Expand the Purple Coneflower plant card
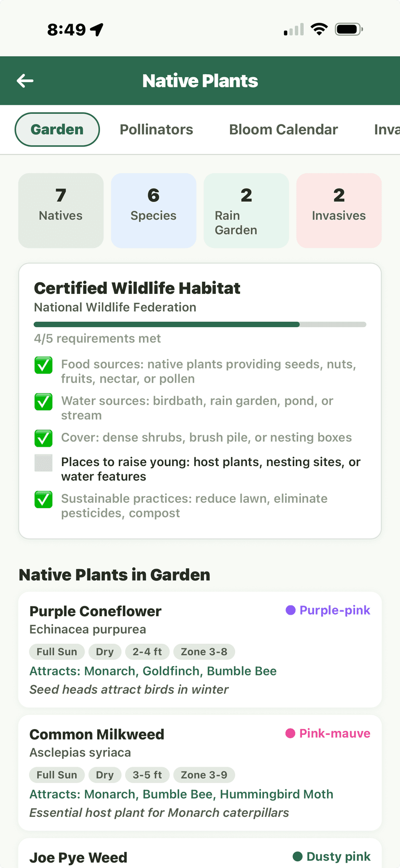 click(x=200, y=649)
